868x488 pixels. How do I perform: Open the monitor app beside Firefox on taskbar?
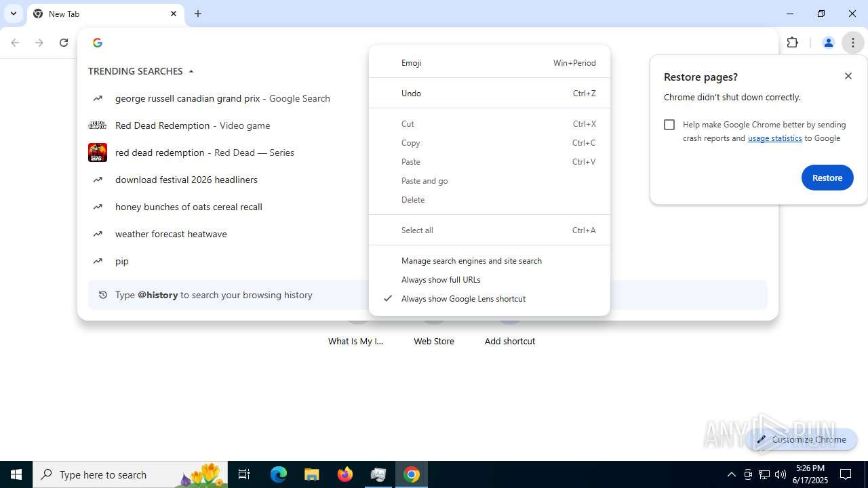378,474
